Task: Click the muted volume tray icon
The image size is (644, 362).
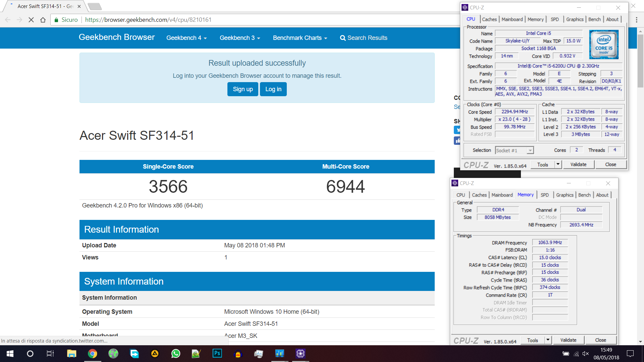Action: [x=586, y=354]
